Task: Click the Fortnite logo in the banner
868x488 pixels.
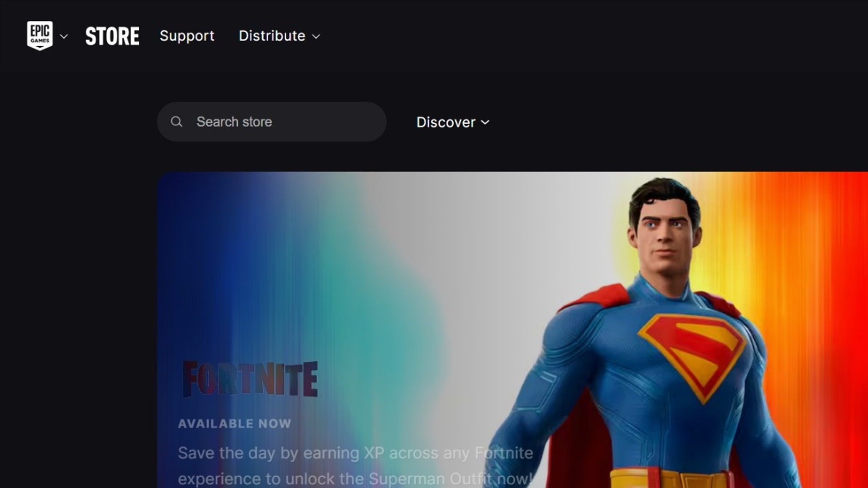Action: (x=250, y=379)
